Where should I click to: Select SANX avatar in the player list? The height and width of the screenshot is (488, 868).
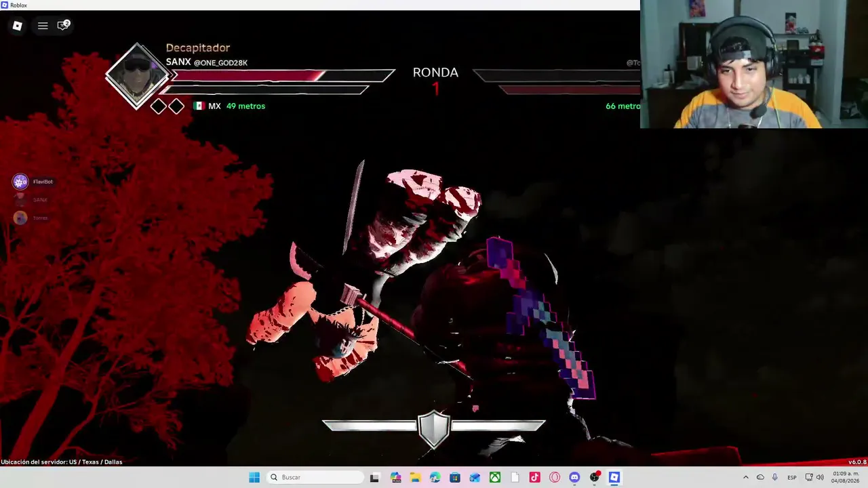pos(20,200)
